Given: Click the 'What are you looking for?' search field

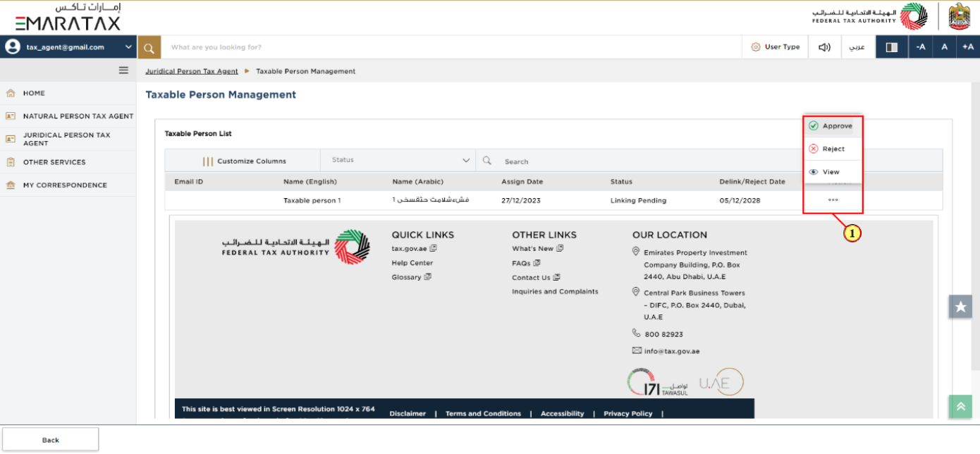Looking at the screenshot, I should [x=451, y=47].
